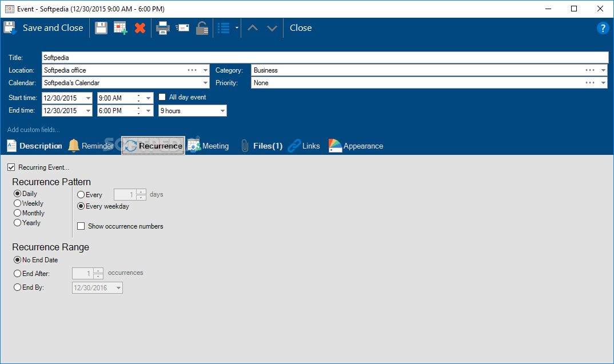This screenshot has height=364, width=614.
Task: Switch to the Reminder tab
Action: tap(91, 146)
